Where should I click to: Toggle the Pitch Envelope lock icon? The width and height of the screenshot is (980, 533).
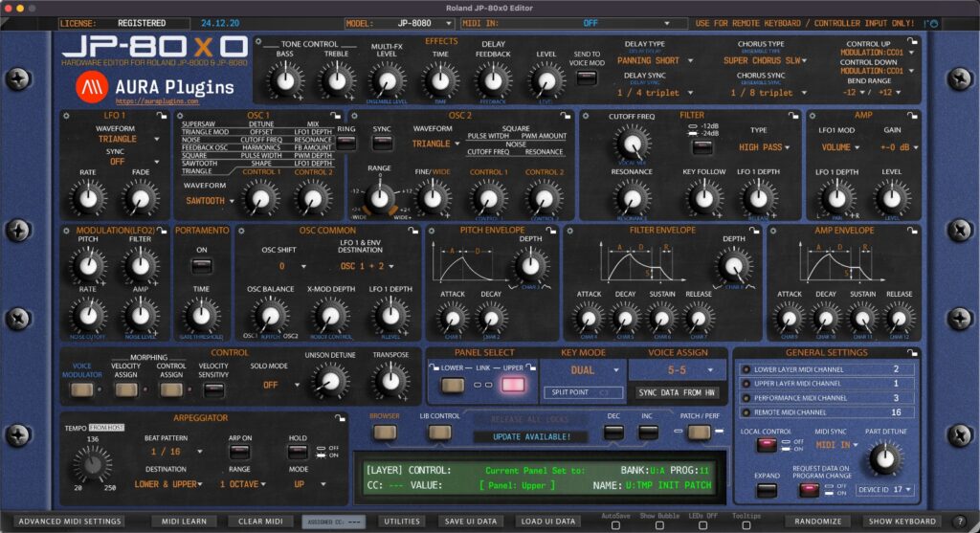click(550, 231)
